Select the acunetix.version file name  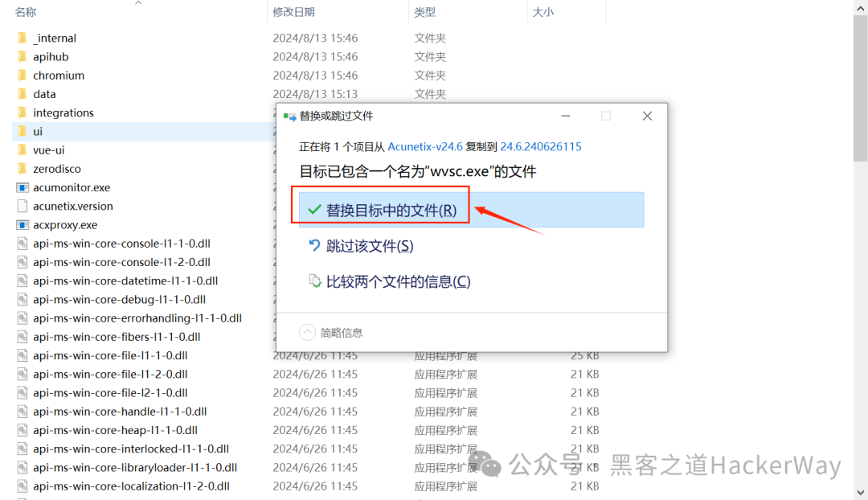coord(72,206)
